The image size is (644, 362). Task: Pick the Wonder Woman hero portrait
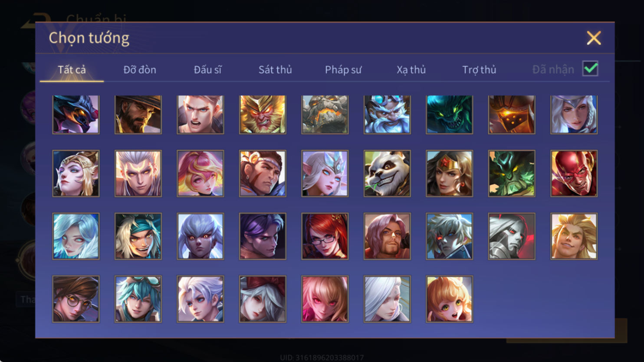coord(449,173)
